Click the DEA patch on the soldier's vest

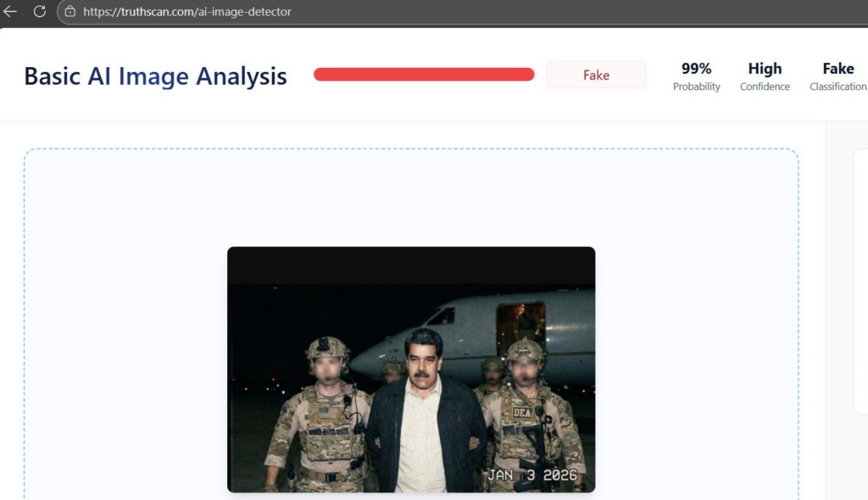click(522, 413)
